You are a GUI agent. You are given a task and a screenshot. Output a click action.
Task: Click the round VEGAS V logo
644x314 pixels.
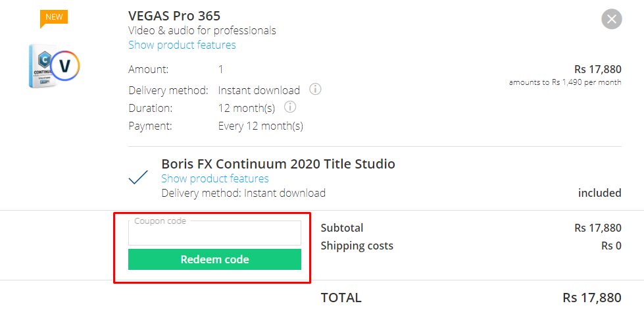(x=65, y=66)
